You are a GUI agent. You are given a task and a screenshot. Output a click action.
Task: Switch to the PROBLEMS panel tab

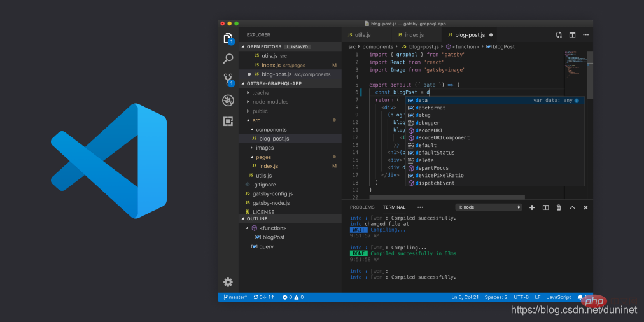pyautogui.click(x=362, y=207)
